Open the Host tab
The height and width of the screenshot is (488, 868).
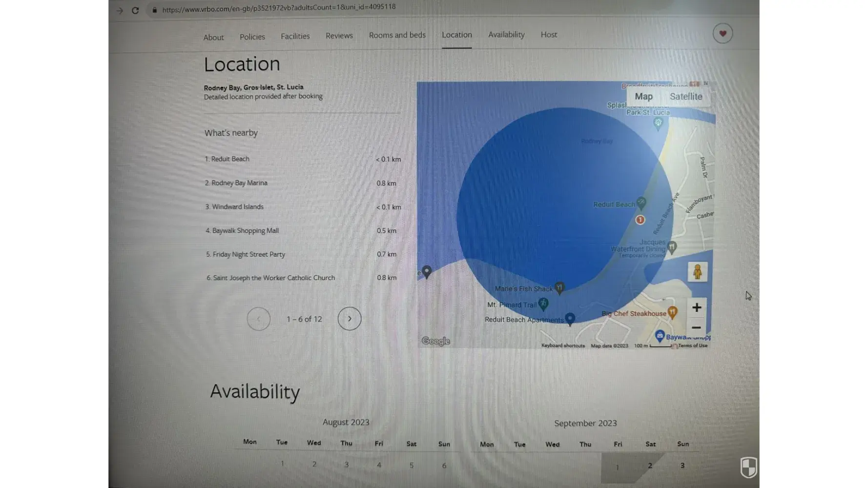pos(549,35)
